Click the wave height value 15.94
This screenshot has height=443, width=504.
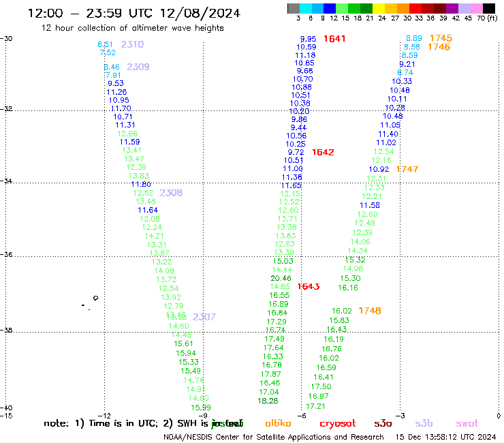point(186,353)
